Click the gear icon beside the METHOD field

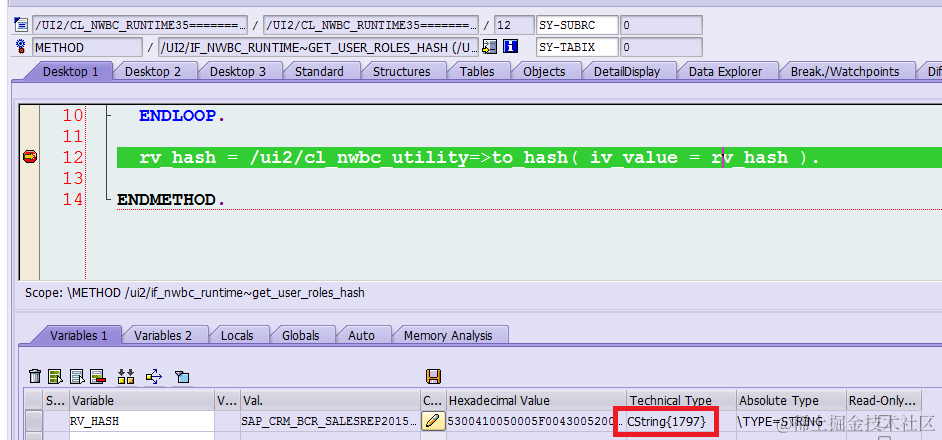click(21, 47)
